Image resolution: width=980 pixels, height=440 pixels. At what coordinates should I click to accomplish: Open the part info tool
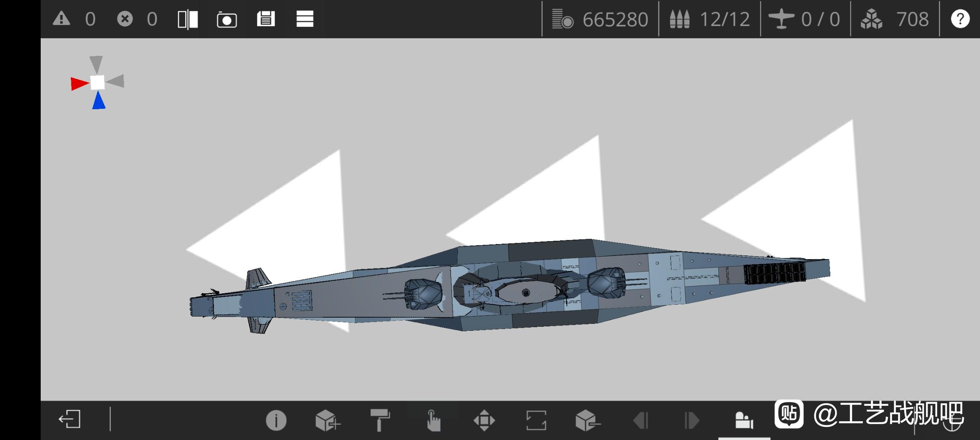(x=276, y=420)
